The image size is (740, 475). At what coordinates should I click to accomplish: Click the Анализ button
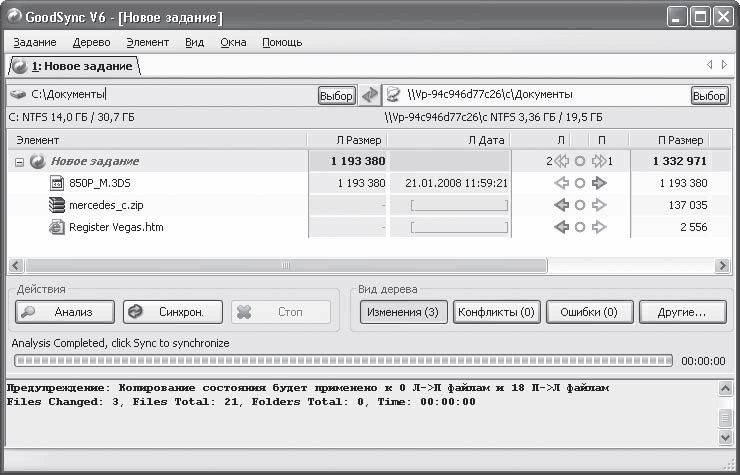tap(65, 312)
